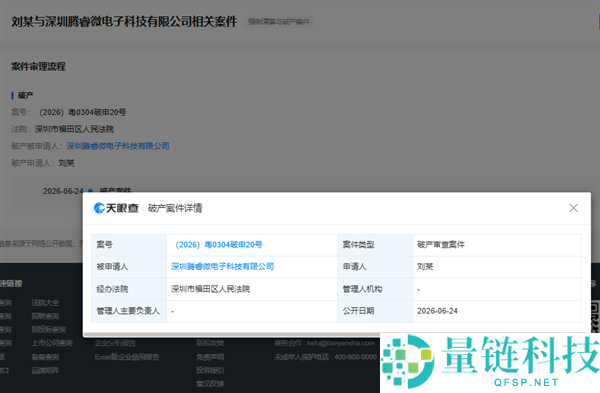Click the 破产 subsection heading on page
Screen dimensions: 600x393
pyautogui.click(x=26, y=95)
